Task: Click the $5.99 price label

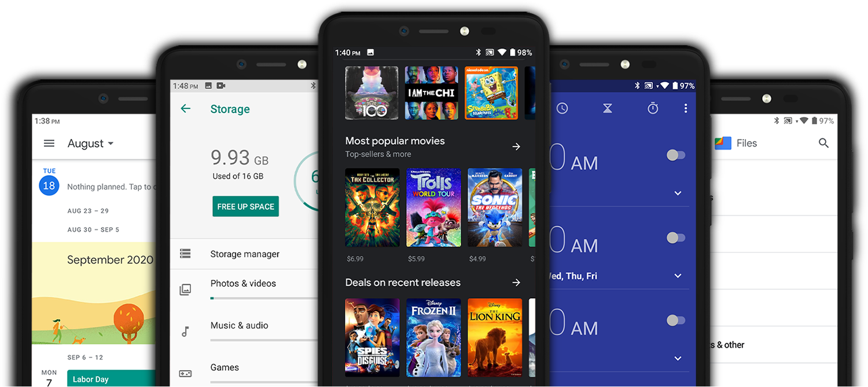Action: (416, 259)
